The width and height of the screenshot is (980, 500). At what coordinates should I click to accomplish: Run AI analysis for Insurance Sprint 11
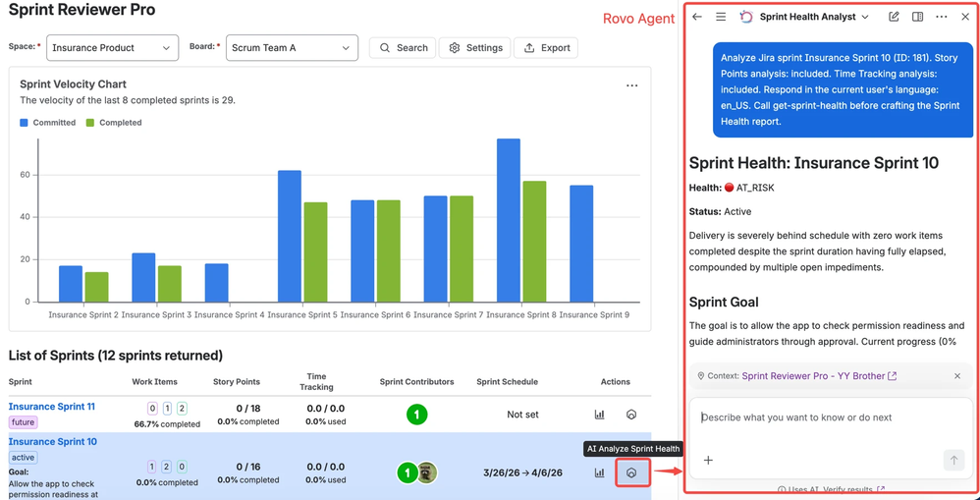point(631,415)
